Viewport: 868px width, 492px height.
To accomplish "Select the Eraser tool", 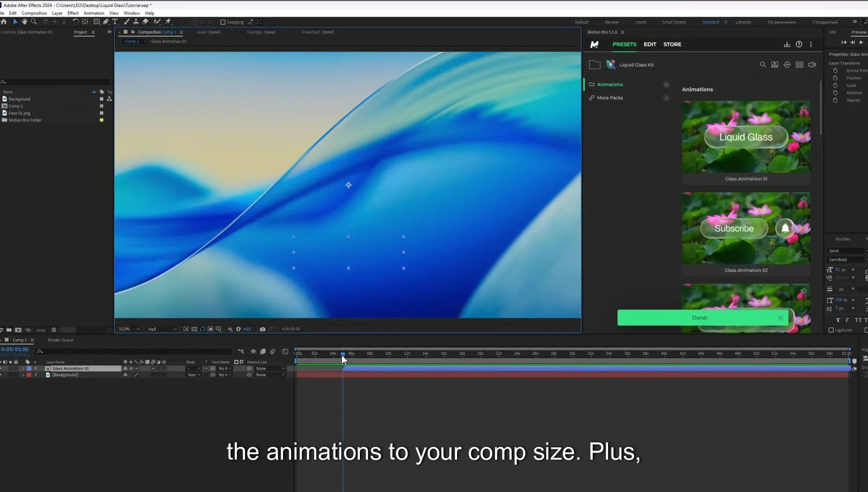I will (145, 22).
